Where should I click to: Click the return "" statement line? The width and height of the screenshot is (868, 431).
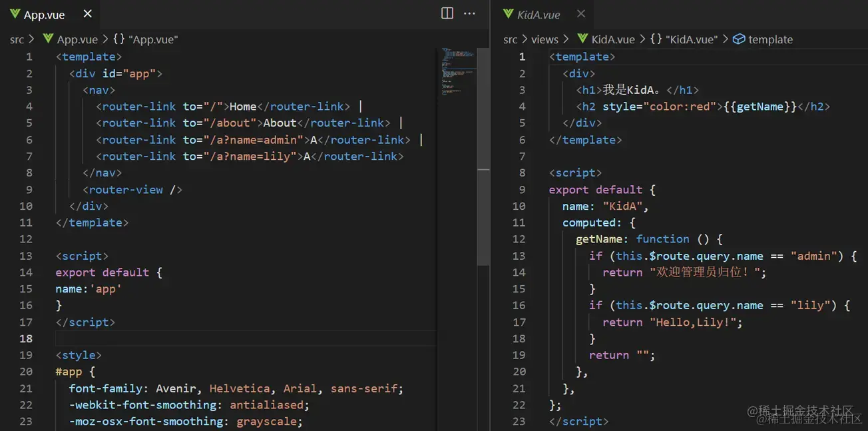coord(622,355)
